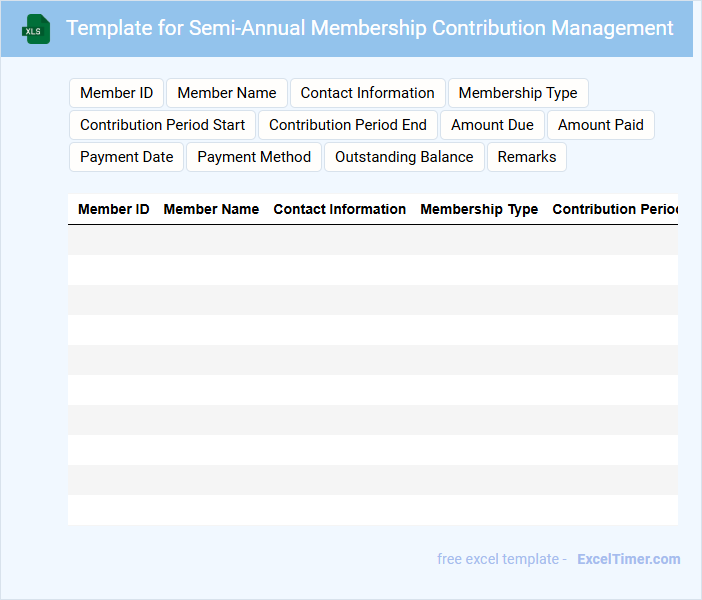Click the Contact Information tag
Screen dimensions: 702x600
[367, 93]
